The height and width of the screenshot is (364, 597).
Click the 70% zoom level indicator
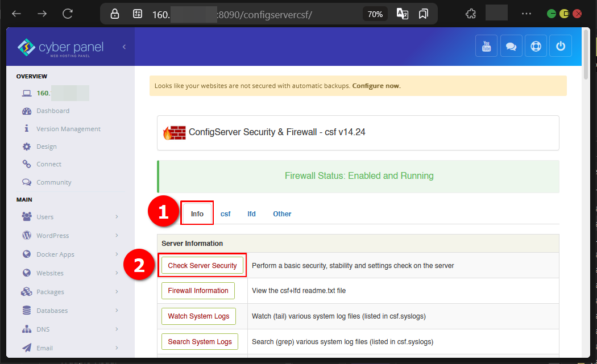click(x=375, y=14)
